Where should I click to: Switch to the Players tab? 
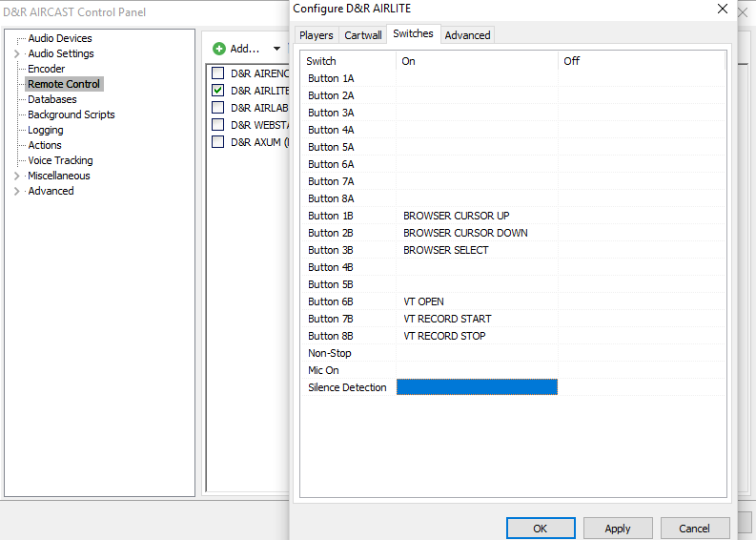[317, 35]
